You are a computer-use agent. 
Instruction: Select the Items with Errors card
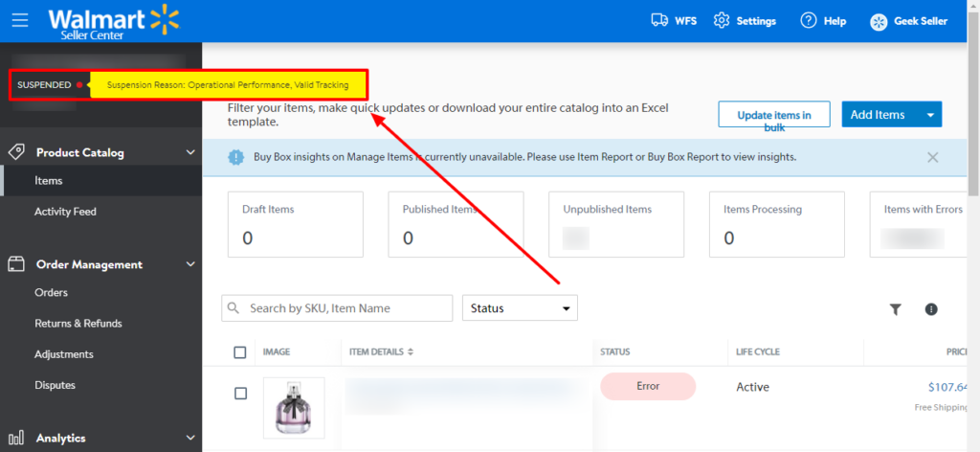point(919,224)
